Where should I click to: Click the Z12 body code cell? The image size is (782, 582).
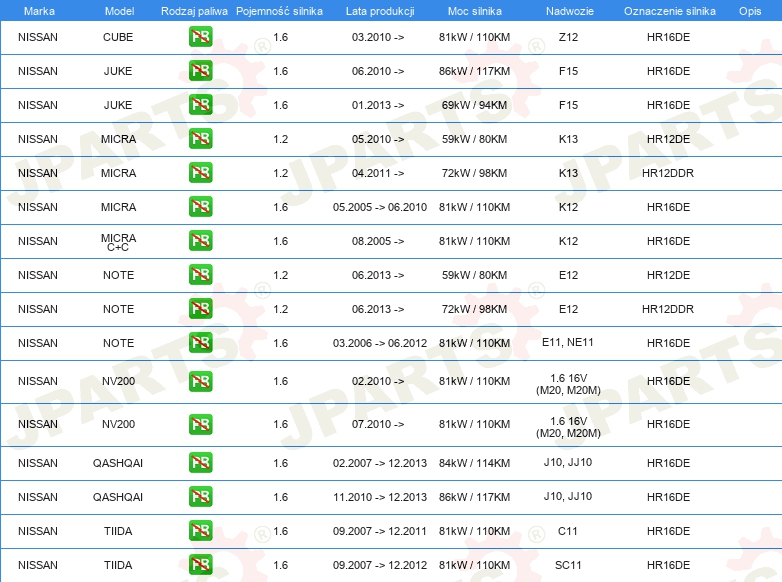(x=568, y=37)
